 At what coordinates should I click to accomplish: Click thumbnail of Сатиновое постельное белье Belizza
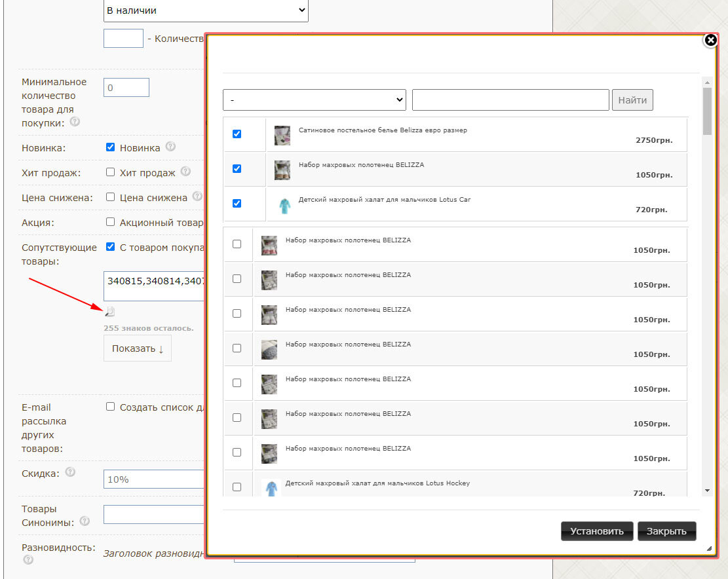(282, 136)
